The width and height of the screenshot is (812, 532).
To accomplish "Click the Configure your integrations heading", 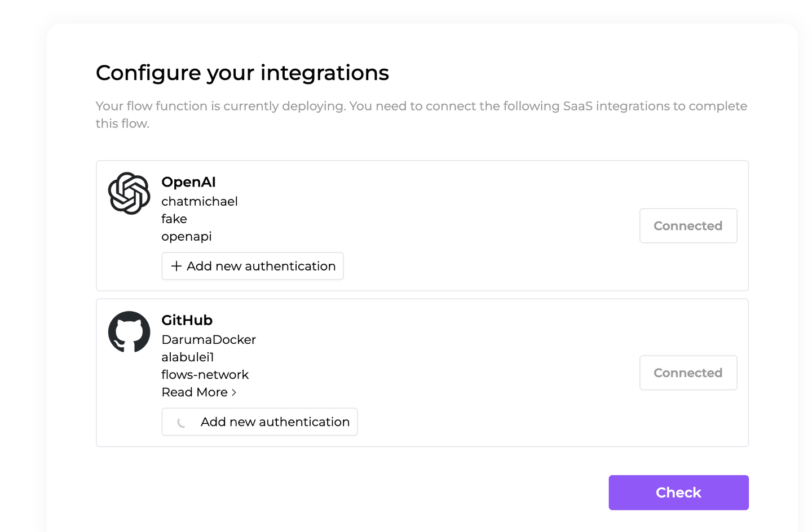I will click(242, 73).
